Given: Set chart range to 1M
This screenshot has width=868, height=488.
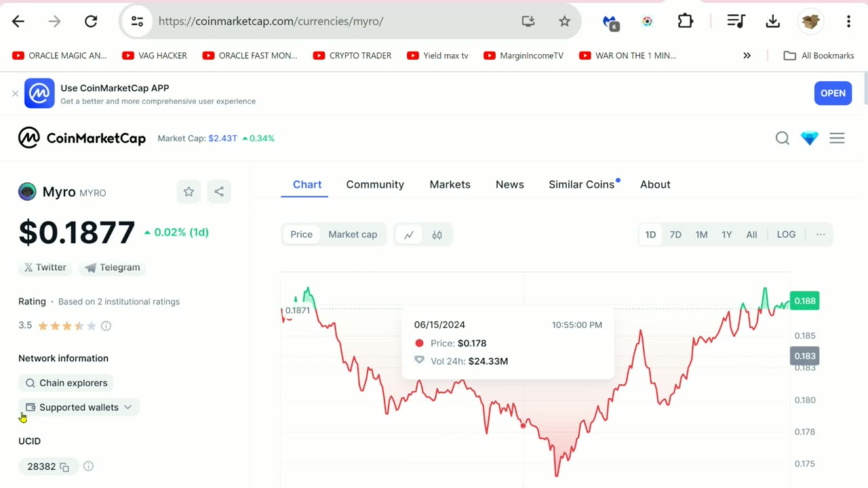Looking at the screenshot, I should 701,235.
